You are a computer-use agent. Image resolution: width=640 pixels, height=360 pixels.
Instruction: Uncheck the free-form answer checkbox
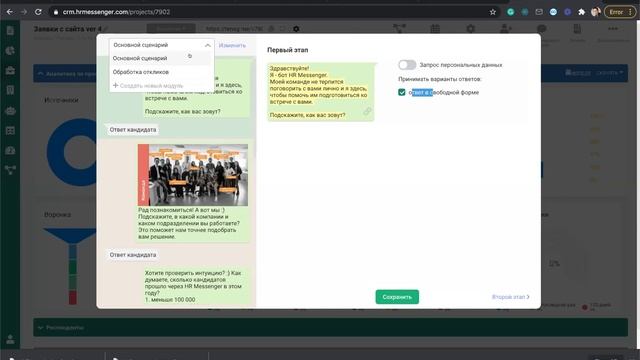(402, 92)
